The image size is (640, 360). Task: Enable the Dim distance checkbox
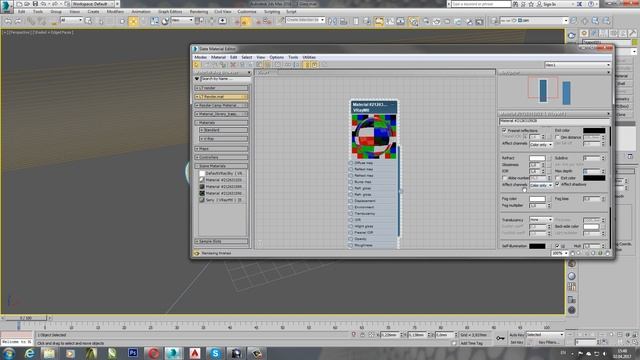558,138
